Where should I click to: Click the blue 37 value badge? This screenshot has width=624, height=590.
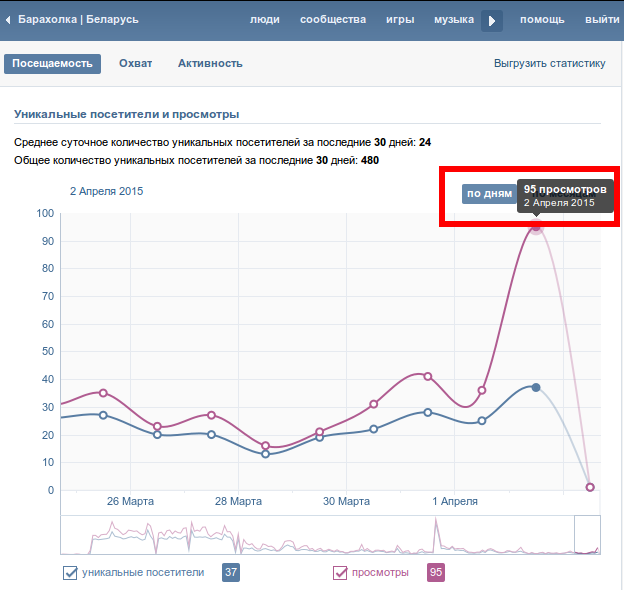(x=231, y=573)
